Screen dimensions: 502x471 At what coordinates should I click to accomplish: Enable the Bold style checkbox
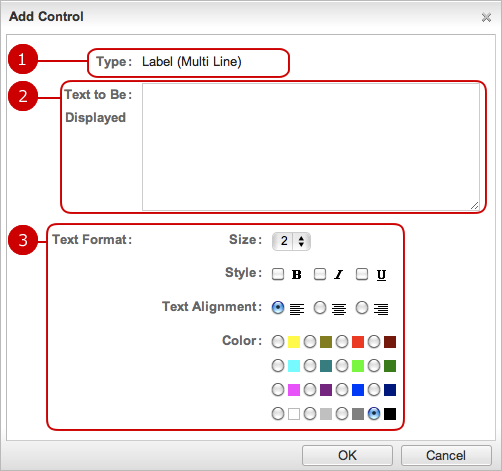point(278,274)
